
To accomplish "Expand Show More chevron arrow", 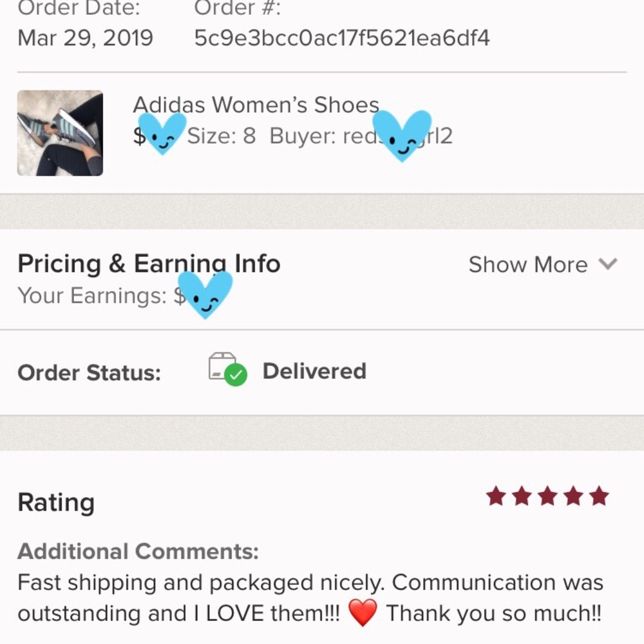I will click(608, 263).
